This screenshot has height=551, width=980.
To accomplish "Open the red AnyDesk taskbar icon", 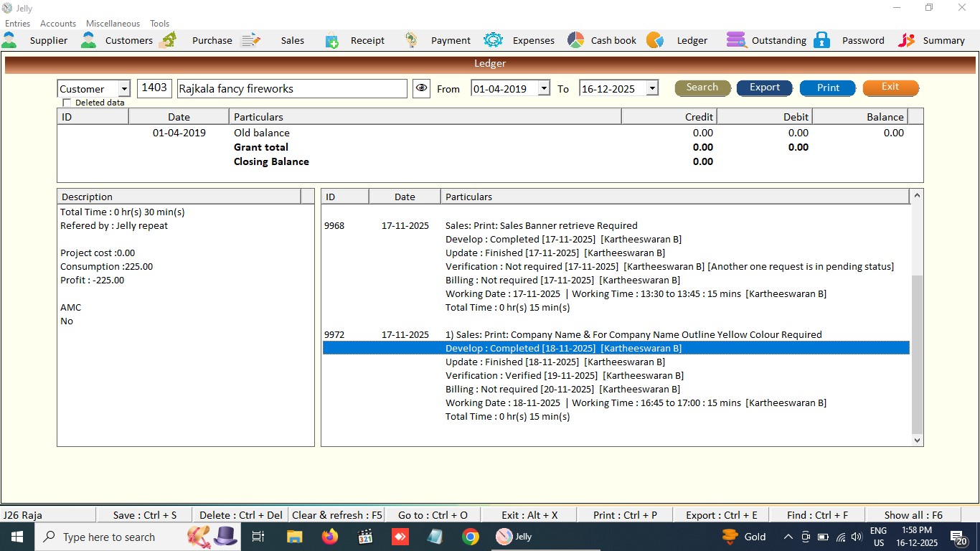I will click(400, 537).
